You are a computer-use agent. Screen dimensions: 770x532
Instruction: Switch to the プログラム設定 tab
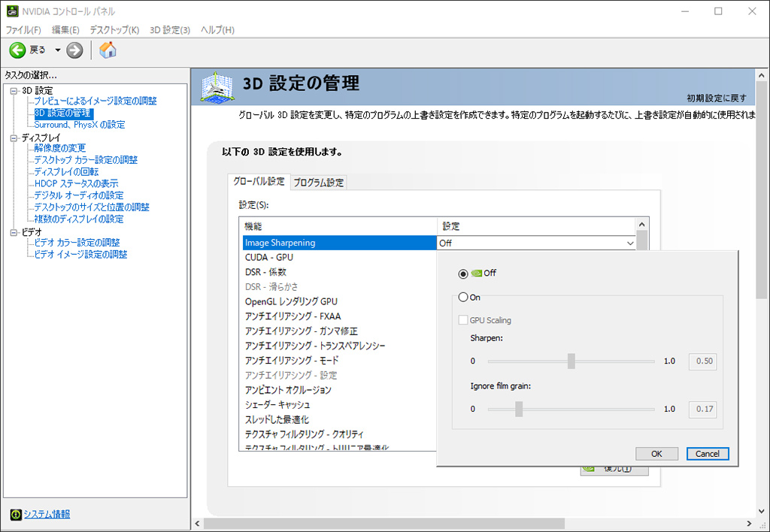(319, 183)
